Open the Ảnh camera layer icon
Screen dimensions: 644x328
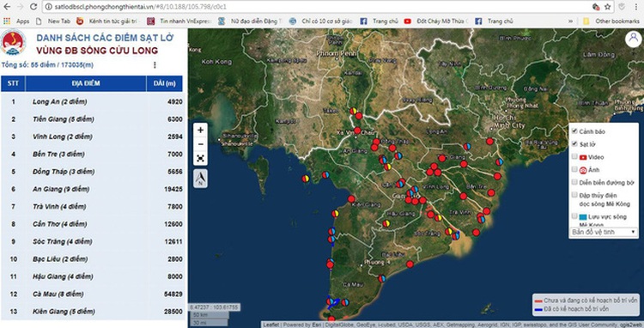tap(583, 170)
